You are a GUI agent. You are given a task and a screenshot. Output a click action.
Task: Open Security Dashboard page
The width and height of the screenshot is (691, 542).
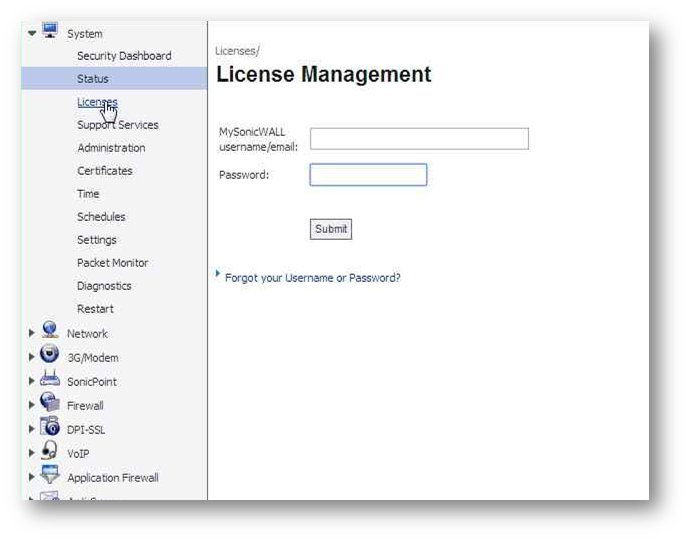124,56
